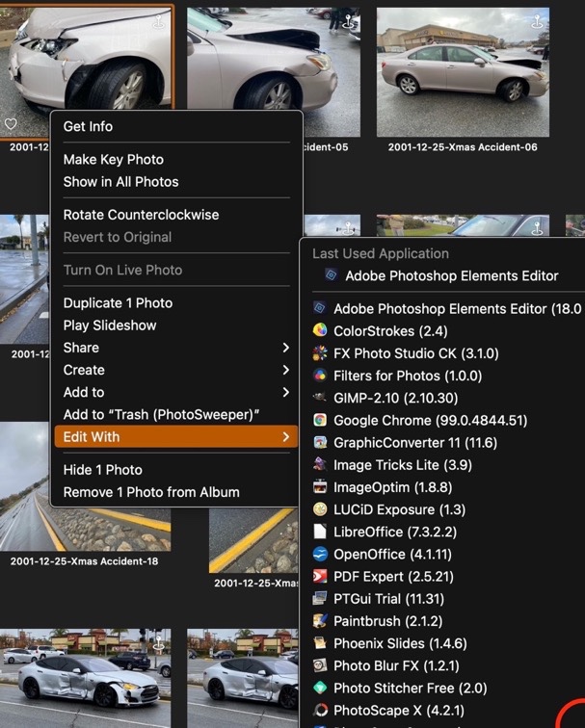The image size is (585, 728).
Task: Click the Adobe Photoshop Elements Editor (18.0 icon
Action: click(x=320, y=308)
